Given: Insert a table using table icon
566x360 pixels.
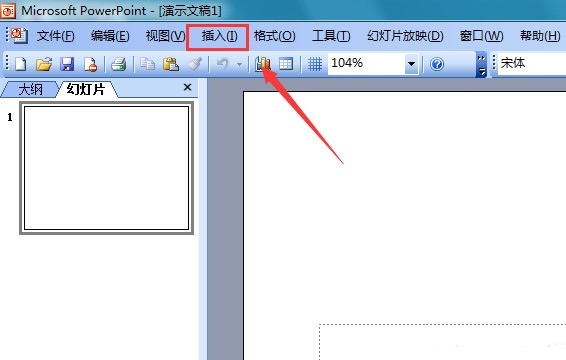Looking at the screenshot, I should [x=286, y=64].
